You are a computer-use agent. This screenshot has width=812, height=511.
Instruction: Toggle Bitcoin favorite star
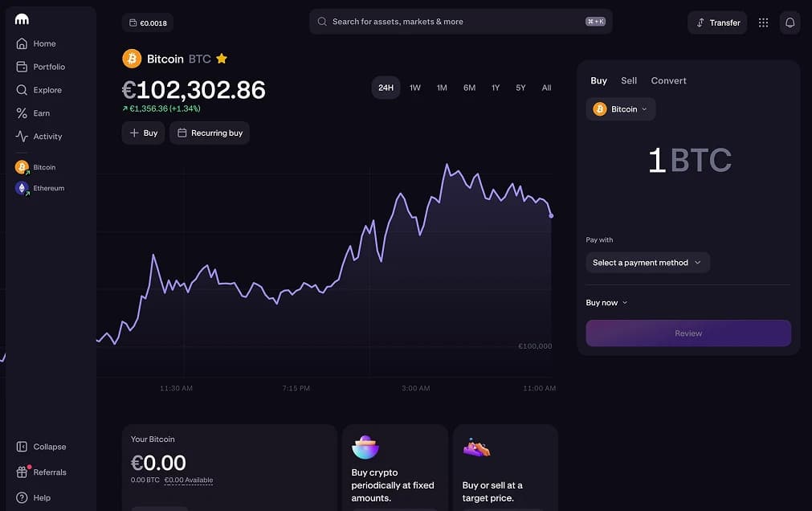pos(222,59)
